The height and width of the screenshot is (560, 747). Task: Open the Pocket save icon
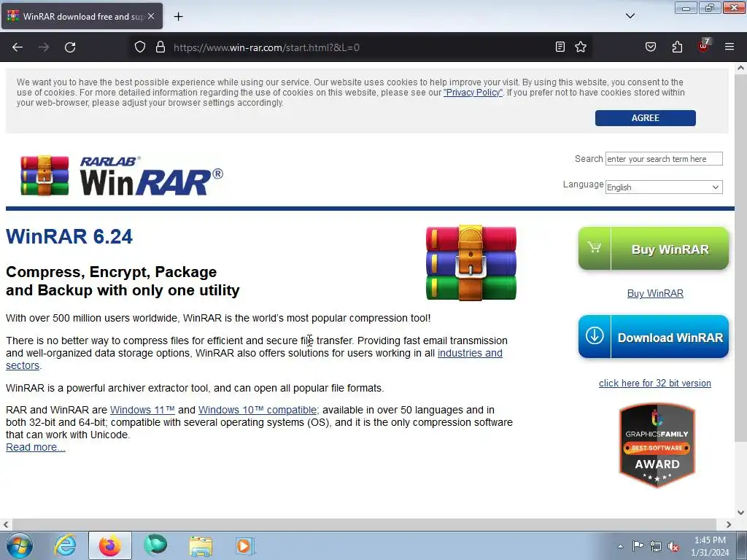click(x=651, y=47)
